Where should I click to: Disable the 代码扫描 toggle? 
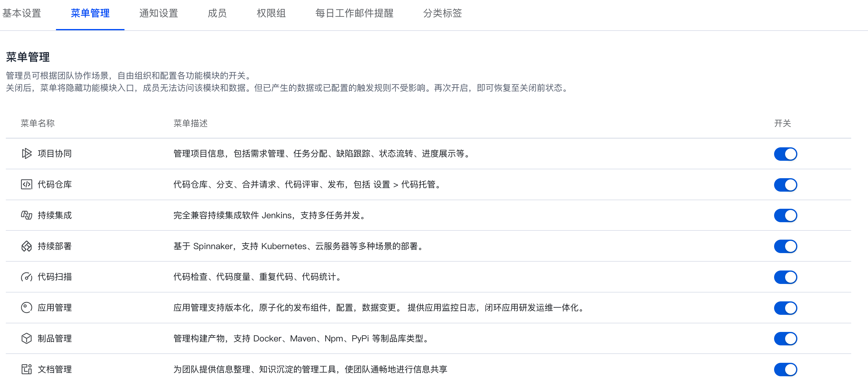pos(785,277)
